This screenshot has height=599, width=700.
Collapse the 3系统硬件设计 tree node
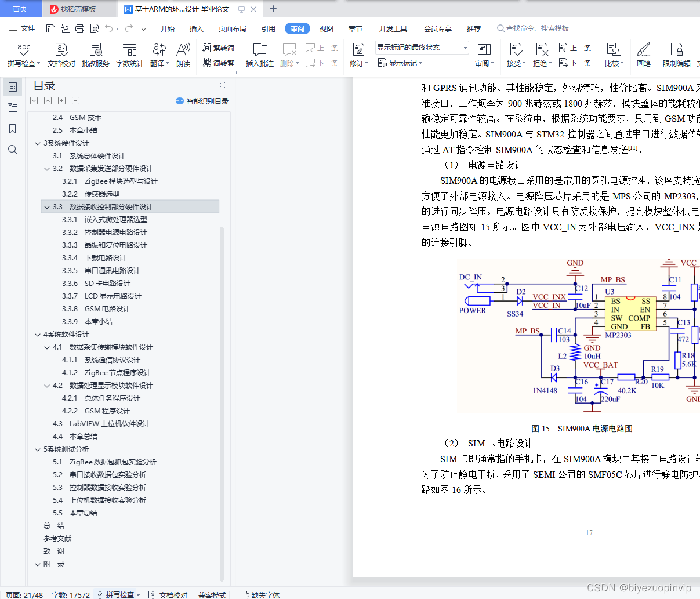coord(38,143)
